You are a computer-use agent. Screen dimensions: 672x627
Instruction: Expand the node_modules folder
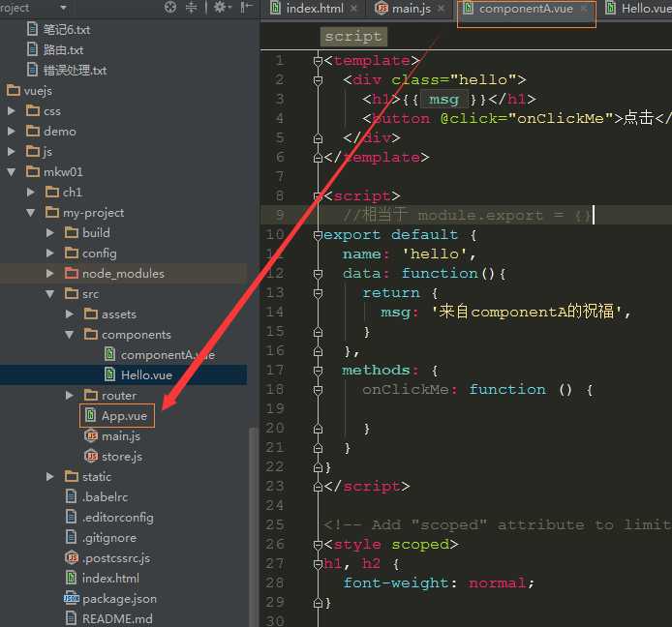pos(50,273)
